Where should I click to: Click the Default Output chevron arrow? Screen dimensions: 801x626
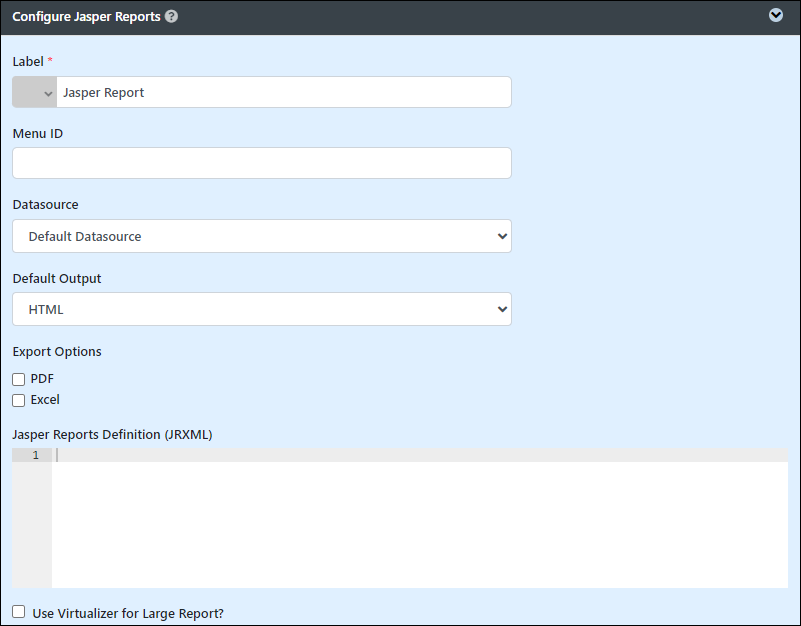pyautogui.click(x=502, y=309)
